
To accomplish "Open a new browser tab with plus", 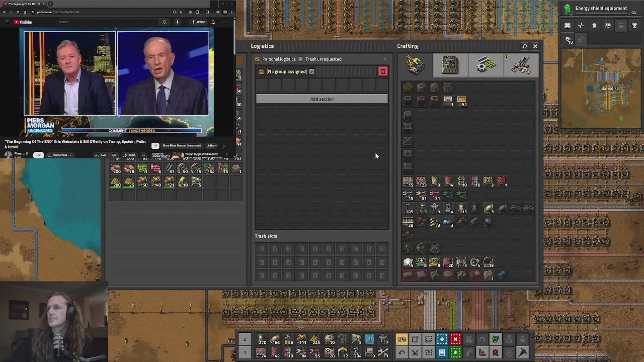I will pos(50,4).
